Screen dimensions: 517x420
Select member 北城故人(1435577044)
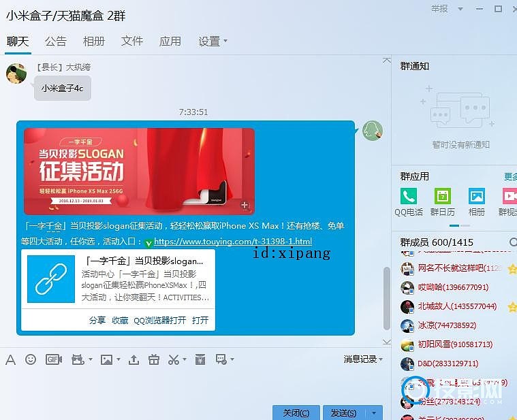point(458,307)
